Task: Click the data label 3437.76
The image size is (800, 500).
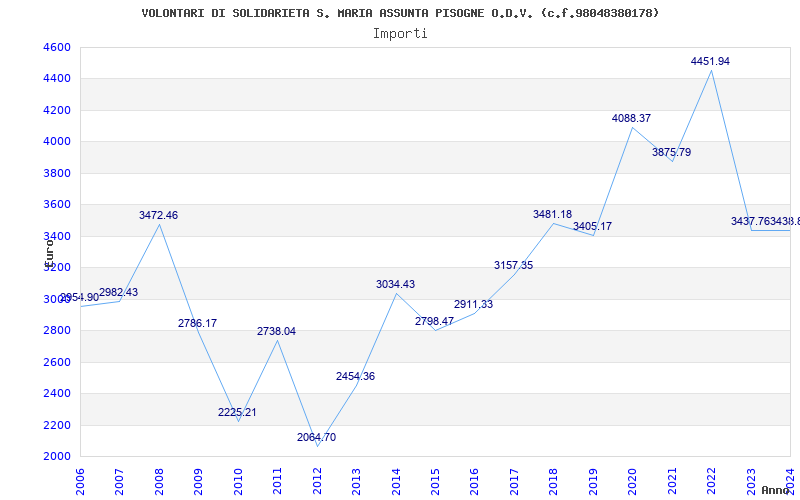Action: coord(750,221)
